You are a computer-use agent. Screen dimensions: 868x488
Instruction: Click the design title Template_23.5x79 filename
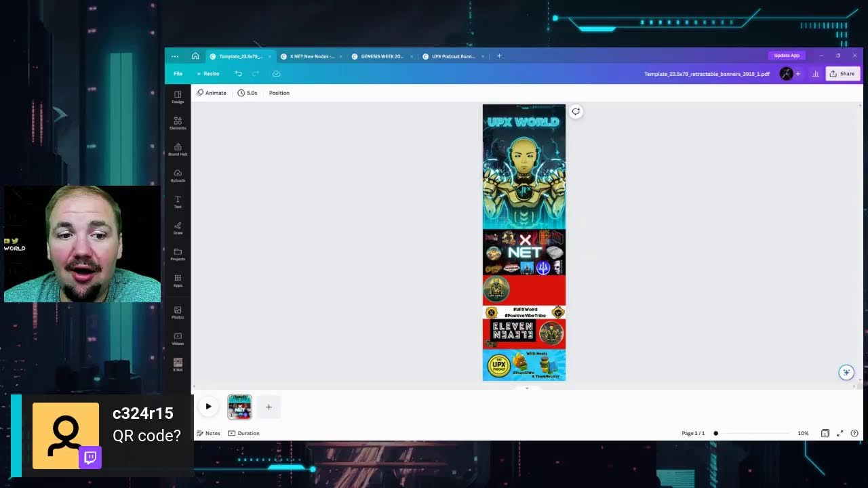coord(707,74)
